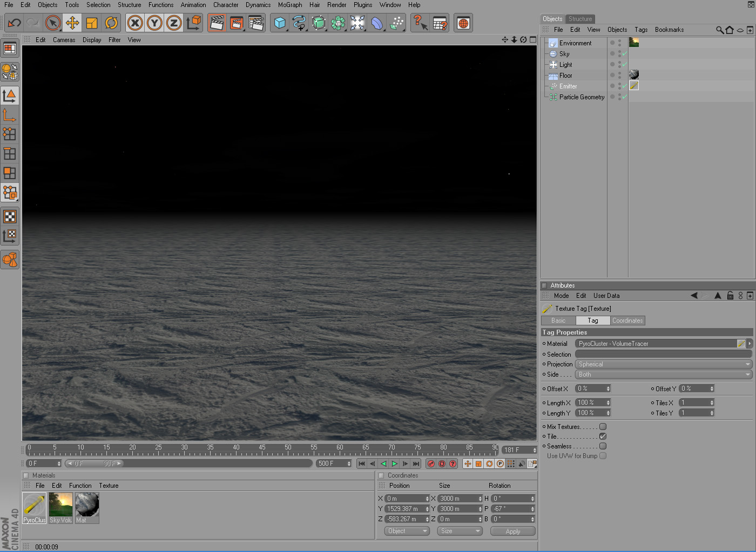The height and width of the screenshot is (552, 756).
Task: Activate the Move tool in the top toolbar
Action: (72, 23)
